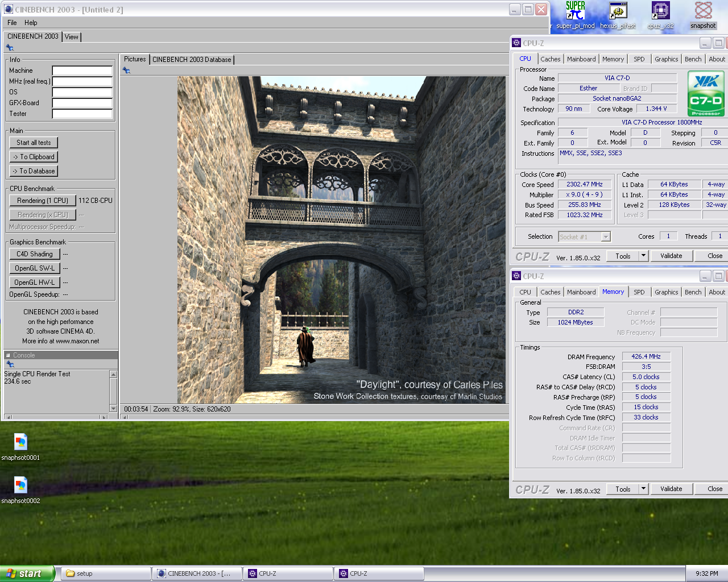Click console scrollbar up arrow

[113, 374]
